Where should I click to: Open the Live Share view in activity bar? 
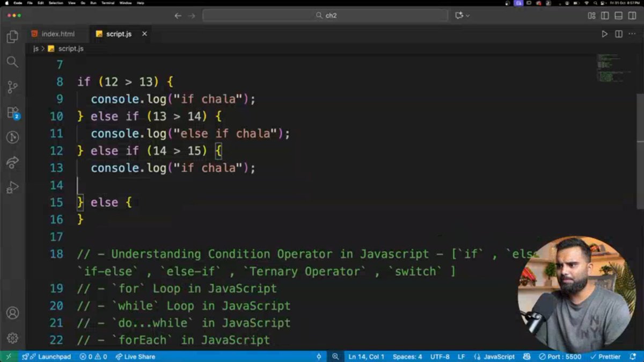point(12,162)
